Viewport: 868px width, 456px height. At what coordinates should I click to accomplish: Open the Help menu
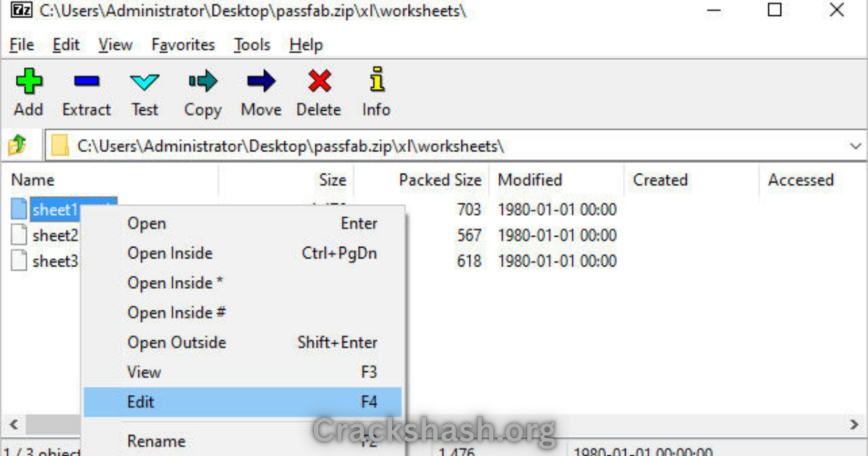pos(305,45)
